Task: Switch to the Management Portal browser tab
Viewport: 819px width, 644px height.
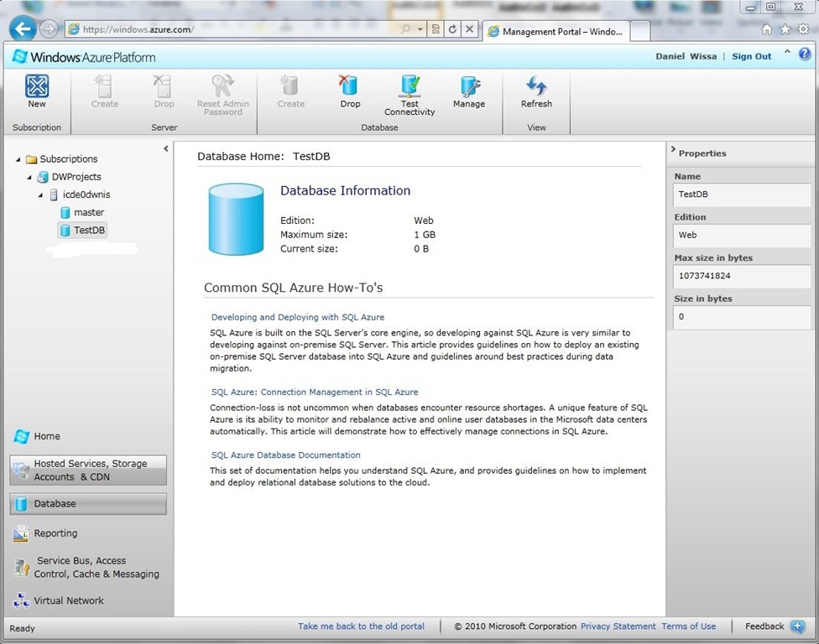Action: click(556, 31)
